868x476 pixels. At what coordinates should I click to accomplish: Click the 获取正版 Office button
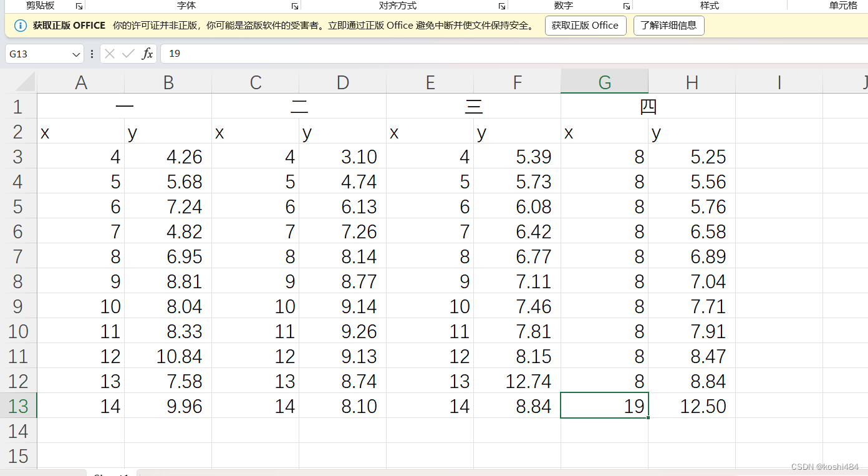click(x=586, y=26)
